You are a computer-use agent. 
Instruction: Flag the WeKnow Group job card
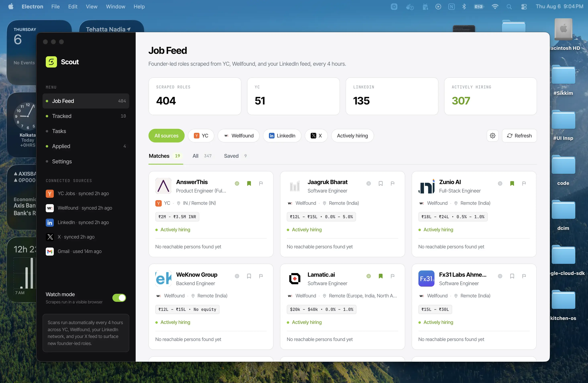261,276
